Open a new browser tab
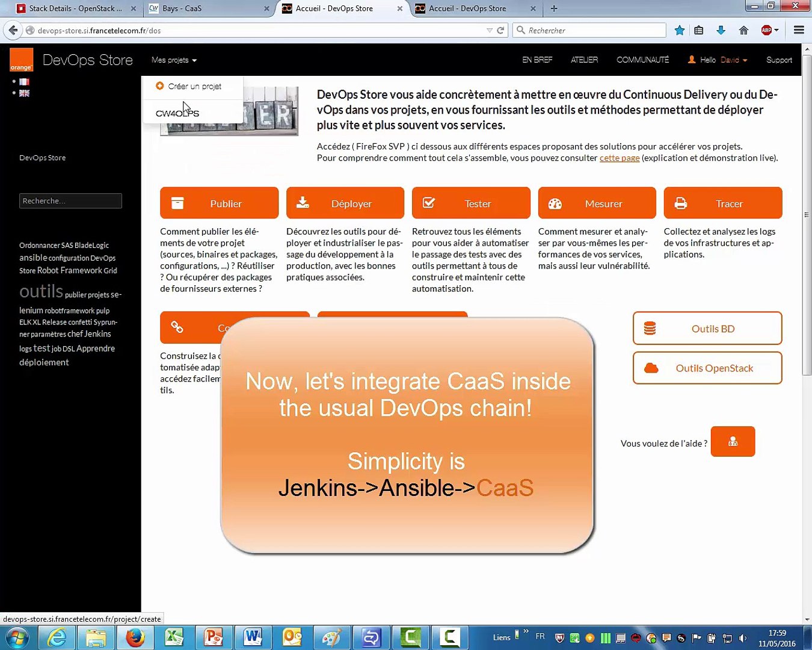The height and width of the screenshot is (650, 812). point(554,8)
